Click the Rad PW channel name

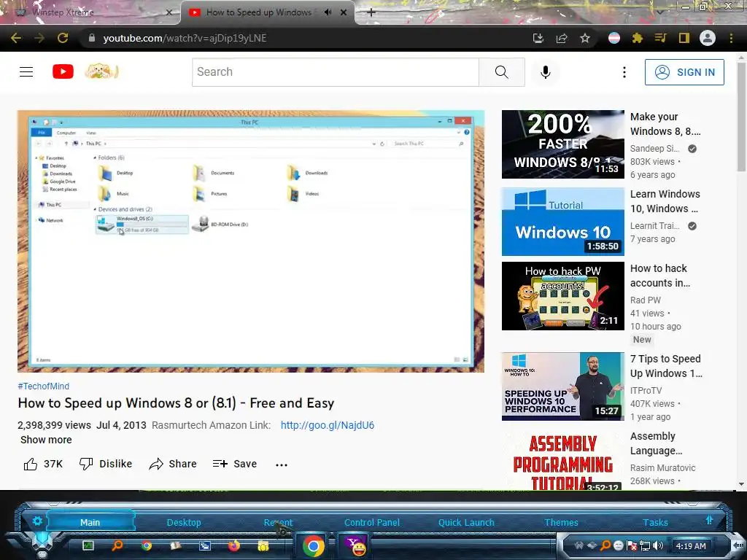[646, 300]
